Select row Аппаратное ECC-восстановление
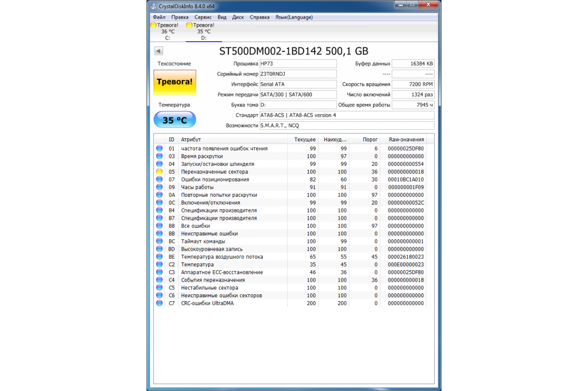 click(291, 272)
